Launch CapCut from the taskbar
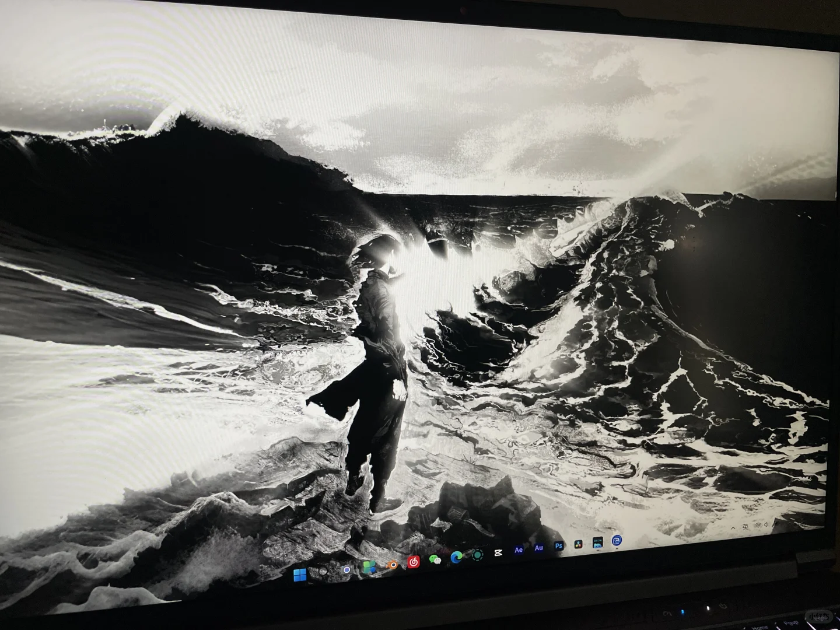Image resolution: width=840 pixels, height=630 pixels. (x=498, y=552)
